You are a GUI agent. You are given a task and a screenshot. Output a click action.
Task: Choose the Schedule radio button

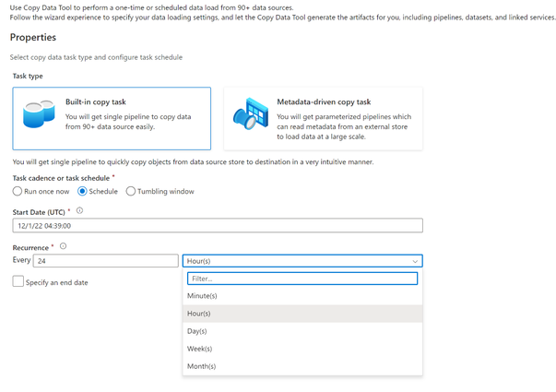[x=82, y=191]
